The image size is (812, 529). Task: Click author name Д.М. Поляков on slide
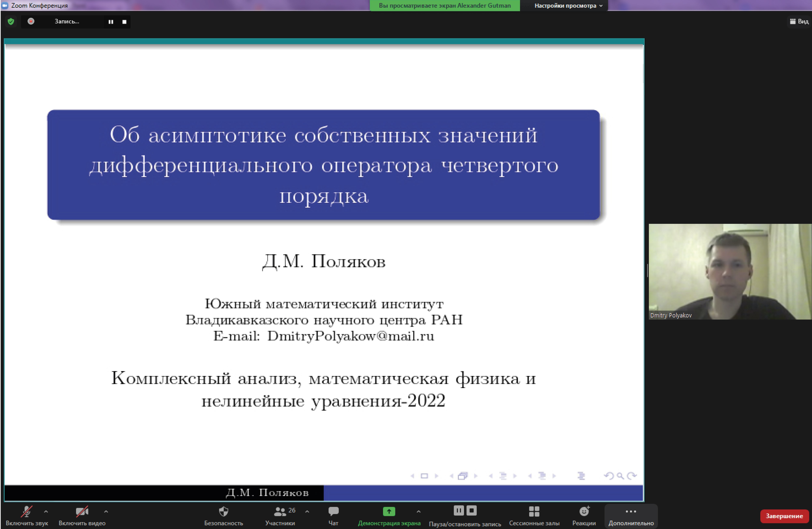pos(324,262)
